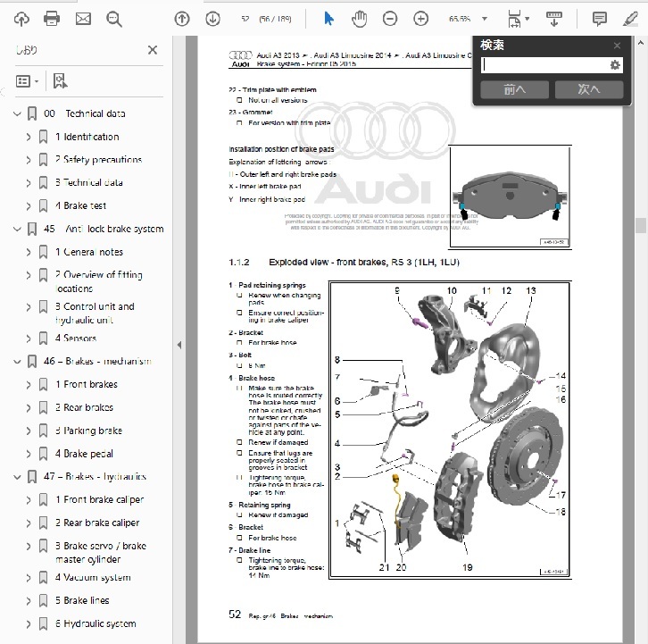
Task: Click the scrolling mode keyboard icon
Action: tap(553, 19)
